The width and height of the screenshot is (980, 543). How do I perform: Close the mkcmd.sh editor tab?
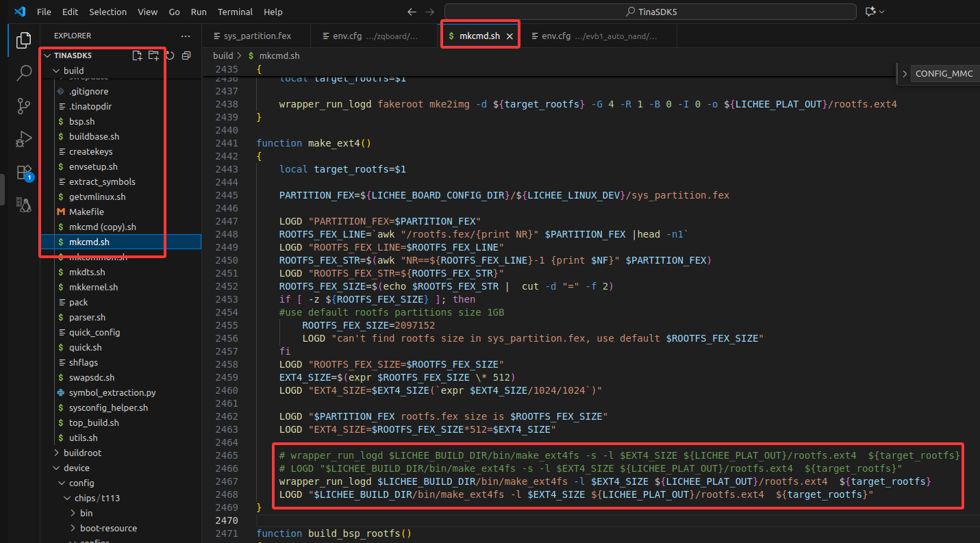pyautogui.click(x=510, y=36)
